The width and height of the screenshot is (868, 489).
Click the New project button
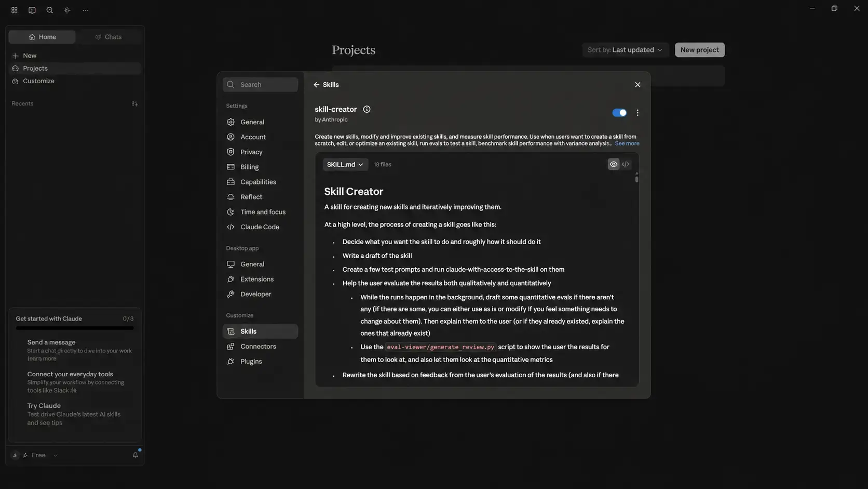699,50
